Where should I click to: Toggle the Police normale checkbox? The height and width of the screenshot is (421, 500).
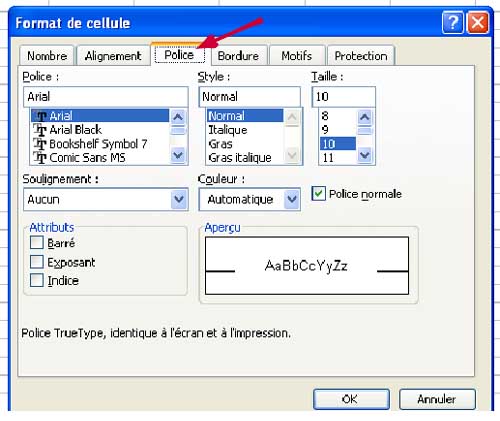(318, 194)
